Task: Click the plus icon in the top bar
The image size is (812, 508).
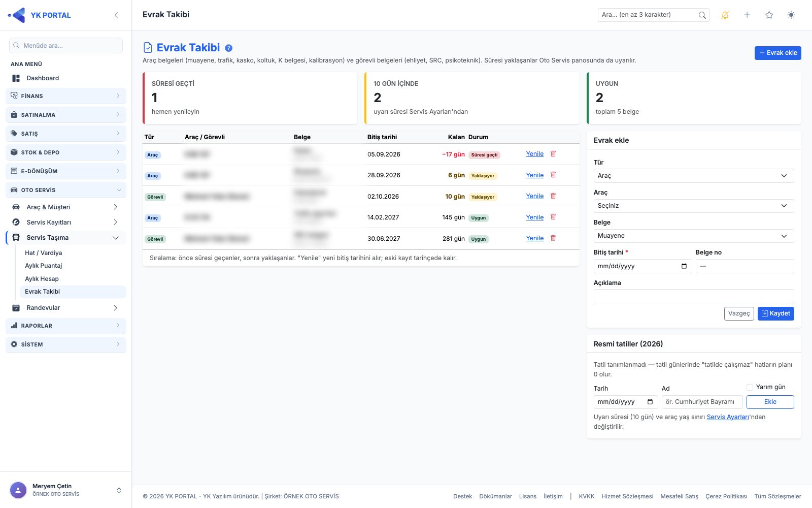Action: click(x=747, y=15)
